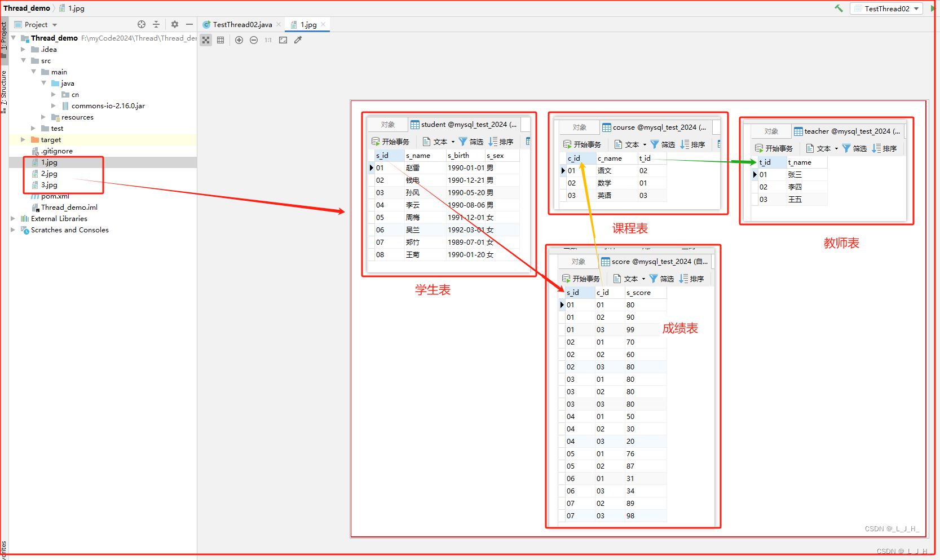Select the resources folder
Image resolution: width=940 pixels, height=560 pixels.
(77, 117)
